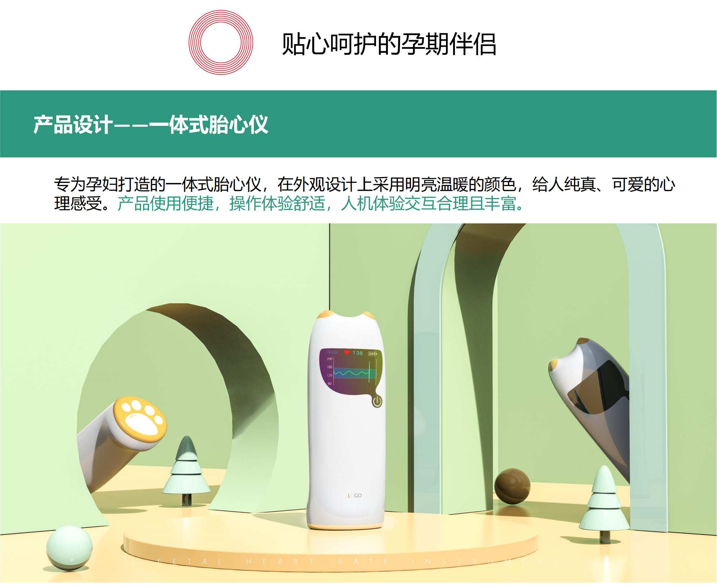Click the red concentric circle logo
This screenshot has width=717, height=588.
pos(221,42)
